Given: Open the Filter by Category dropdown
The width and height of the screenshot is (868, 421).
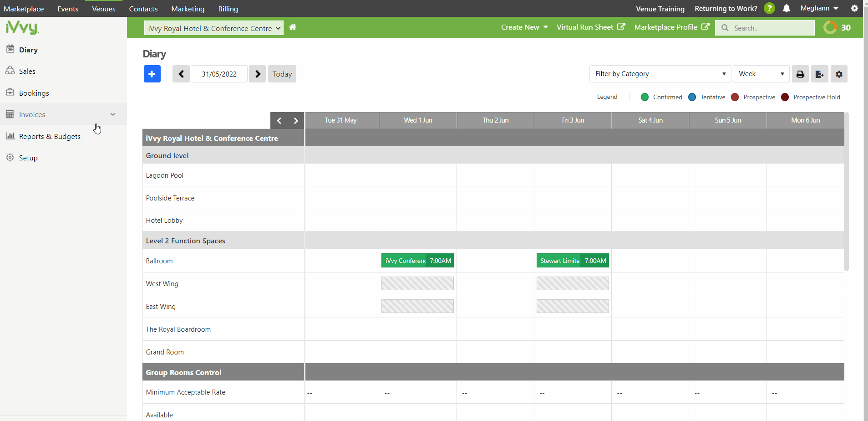Looking at the screenshot, I should coord(660,74).
